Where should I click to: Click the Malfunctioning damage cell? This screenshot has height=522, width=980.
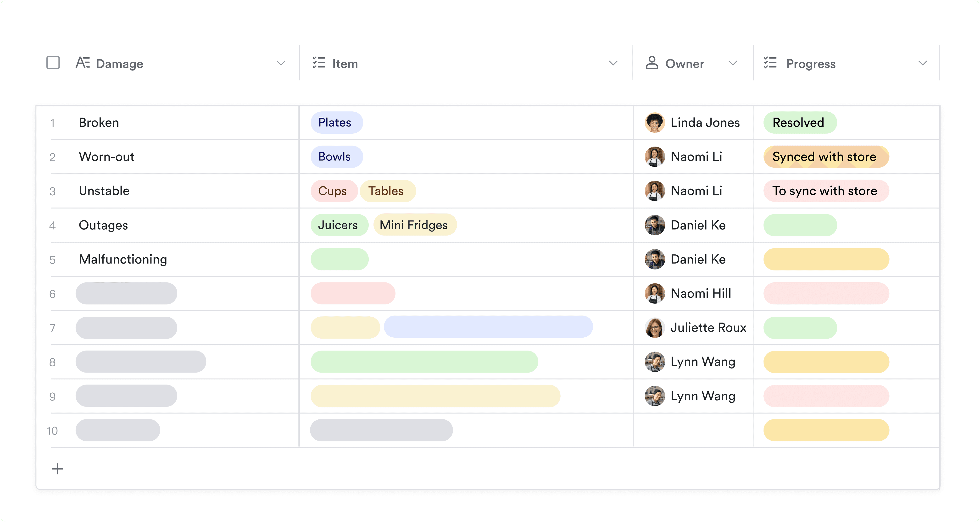coord(123,259)
